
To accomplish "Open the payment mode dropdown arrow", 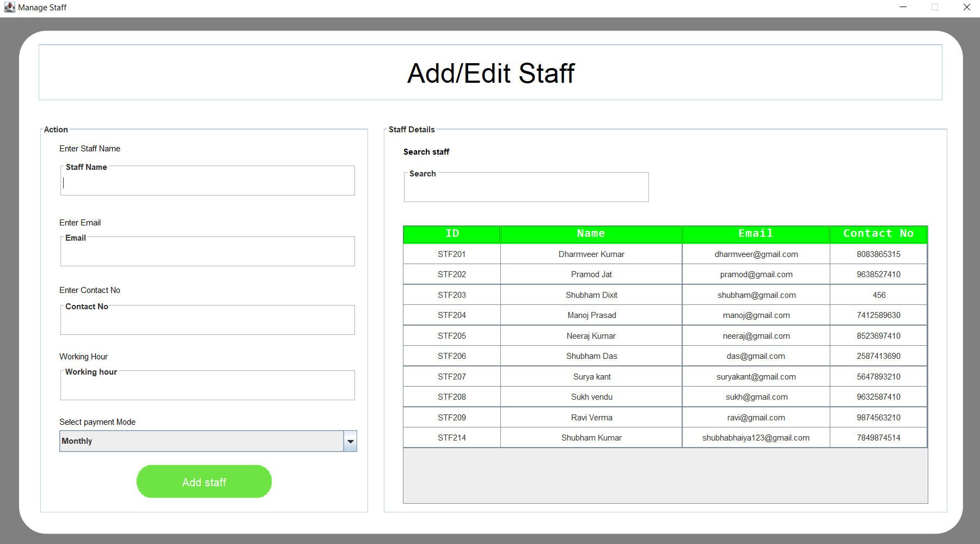I will pyautogui.click(x=351, y=441).
